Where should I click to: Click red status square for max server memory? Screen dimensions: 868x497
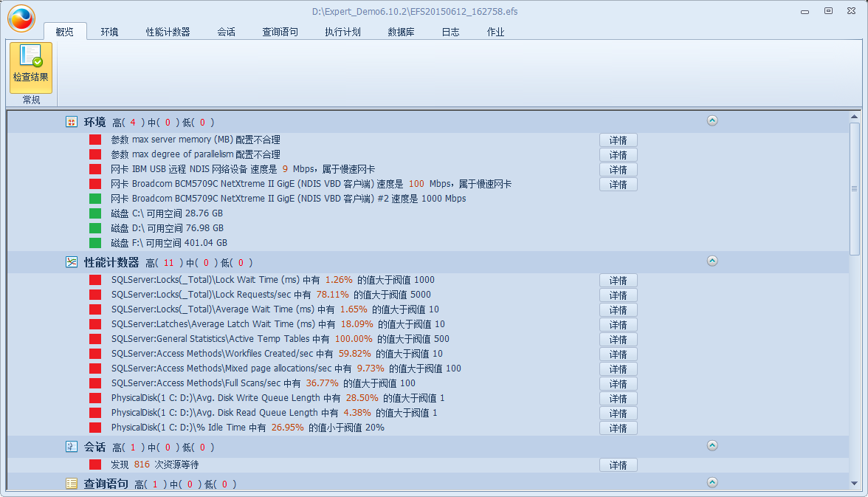click(x=95, y=140)
